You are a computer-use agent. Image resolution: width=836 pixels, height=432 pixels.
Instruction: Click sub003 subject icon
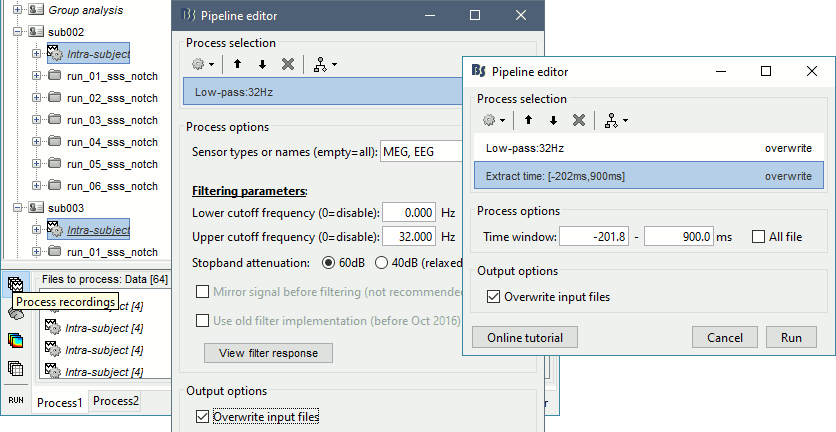click(36, 207)
